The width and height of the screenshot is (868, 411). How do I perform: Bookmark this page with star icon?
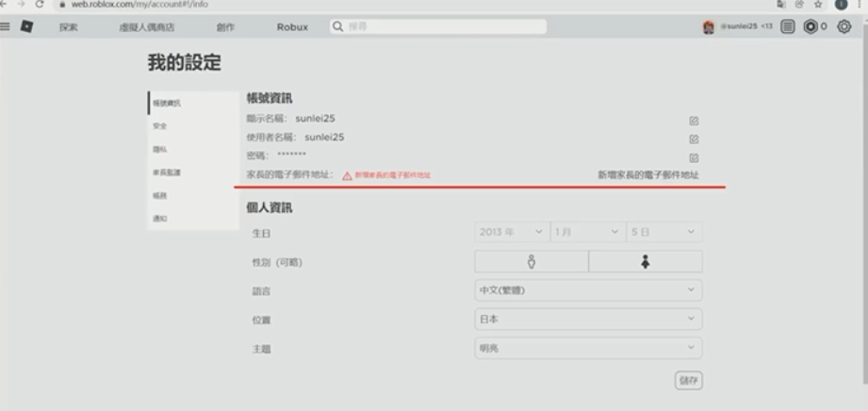818,4
